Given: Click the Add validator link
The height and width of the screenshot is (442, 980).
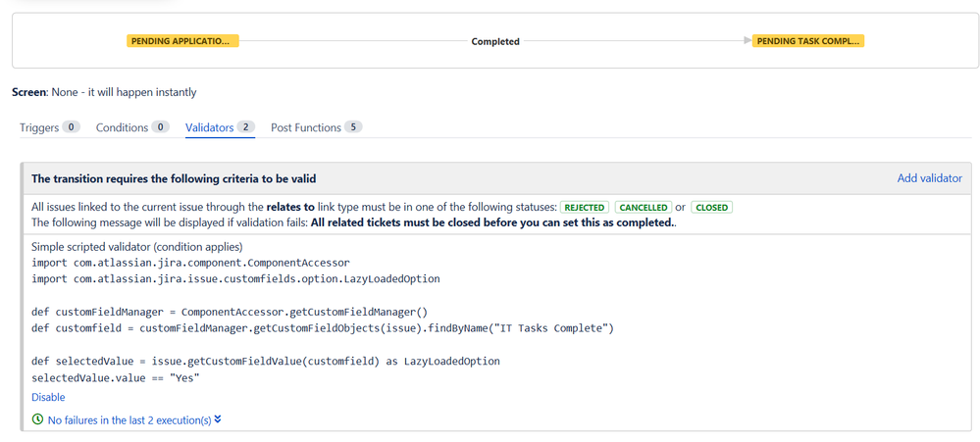Looking at the screenshot, I should [x=929, y=178].
